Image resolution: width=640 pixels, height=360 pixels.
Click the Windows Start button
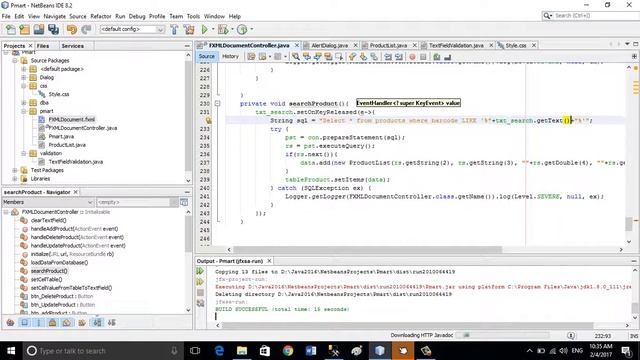(x=11, y=351)
